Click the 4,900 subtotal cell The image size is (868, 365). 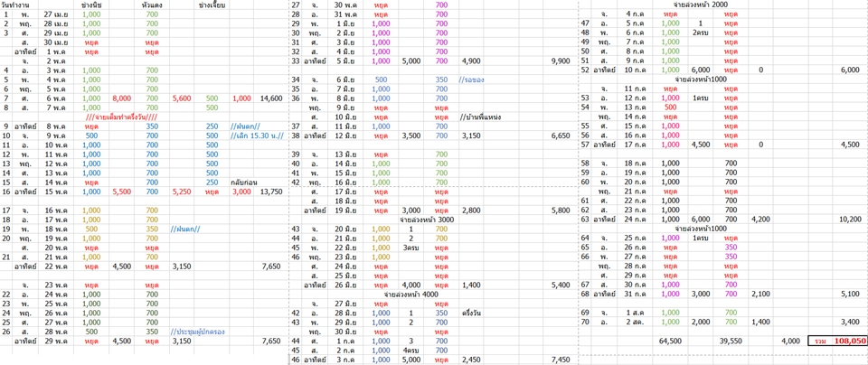pos(471,61)
